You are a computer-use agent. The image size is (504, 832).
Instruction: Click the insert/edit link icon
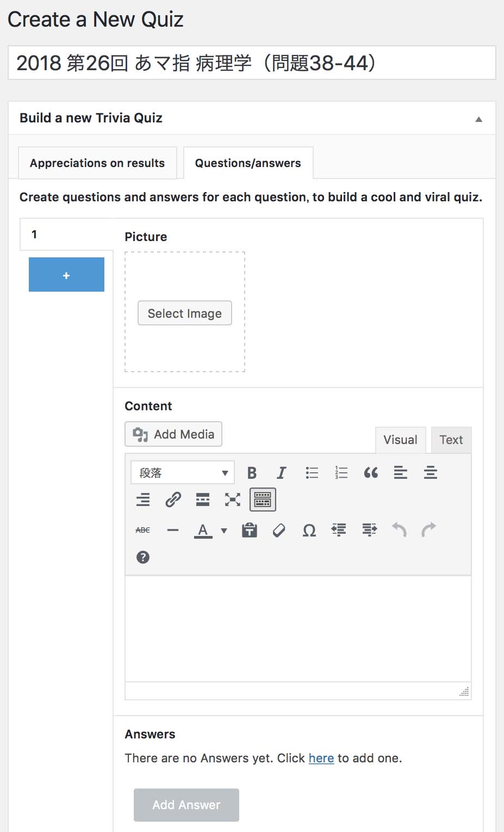173,500
